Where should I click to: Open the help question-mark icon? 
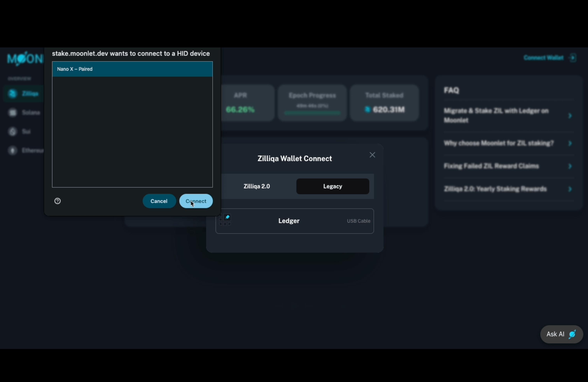[58, 201]
